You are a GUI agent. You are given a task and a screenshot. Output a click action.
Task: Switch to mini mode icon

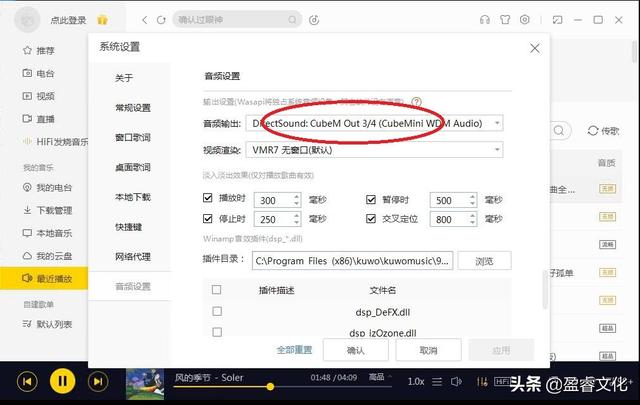[557, 20]
